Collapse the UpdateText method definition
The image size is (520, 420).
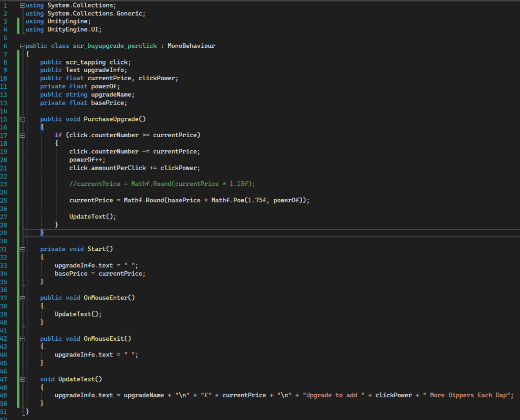tap(23, 379)
